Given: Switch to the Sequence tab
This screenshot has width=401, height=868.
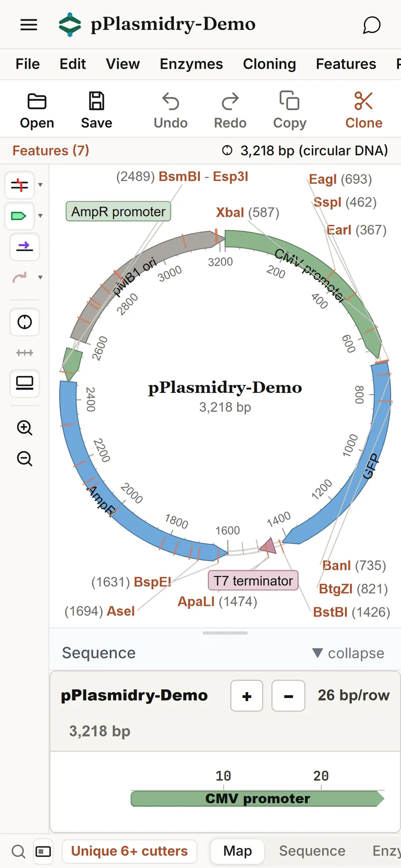Looking at the screenshot, I should [312, 851].
